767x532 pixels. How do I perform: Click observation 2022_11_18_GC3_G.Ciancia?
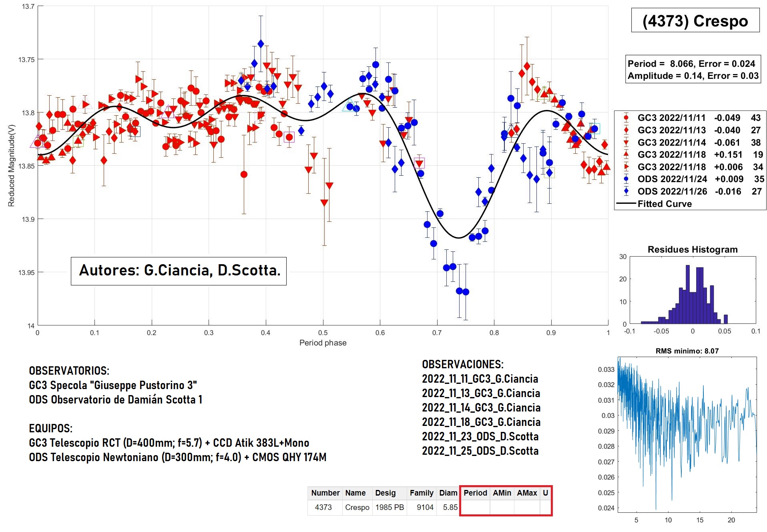(481, 422)
